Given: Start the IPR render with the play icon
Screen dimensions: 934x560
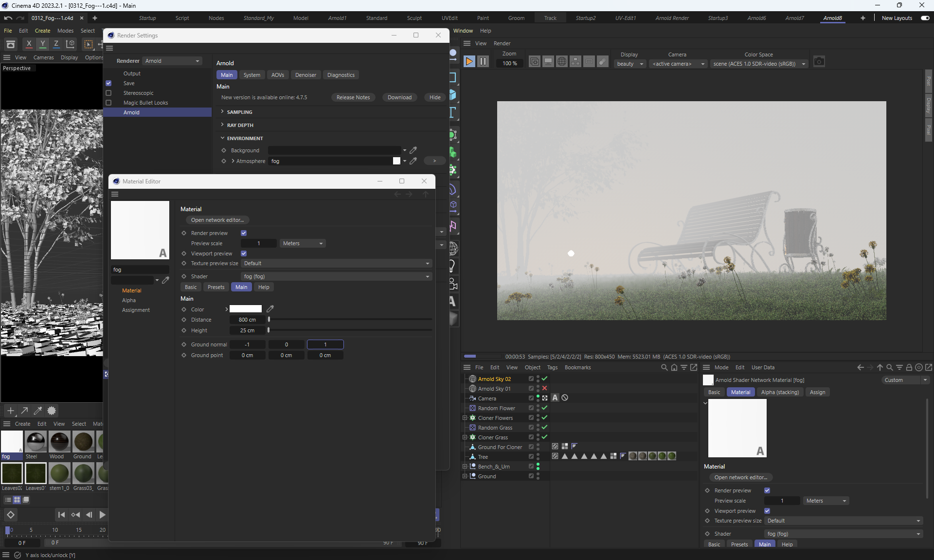Looking at the screenshot, I should tap(469, 62).
